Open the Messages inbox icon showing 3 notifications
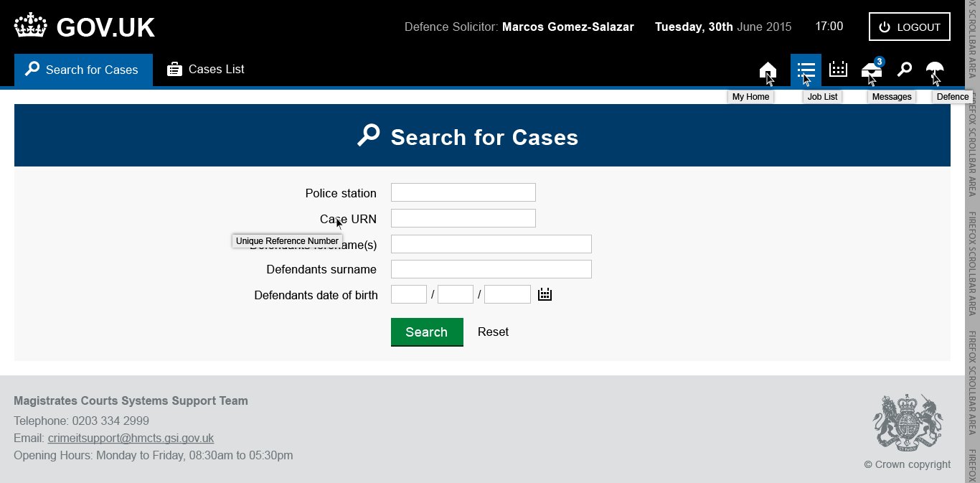The width and height of the screenshot is (980, 483). pyautogui.click(x=870, y=71)
